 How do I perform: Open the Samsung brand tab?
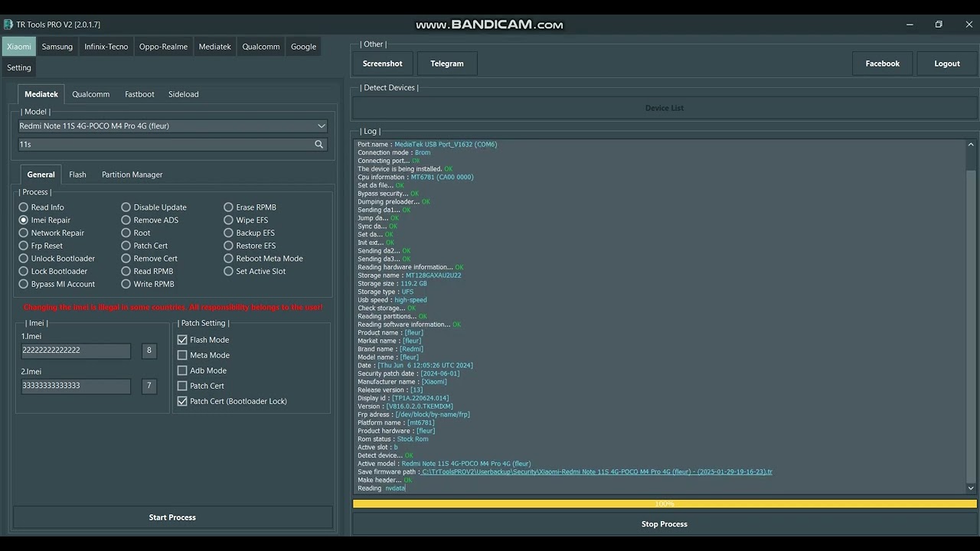pyautogui.click(x=57, y=47)
